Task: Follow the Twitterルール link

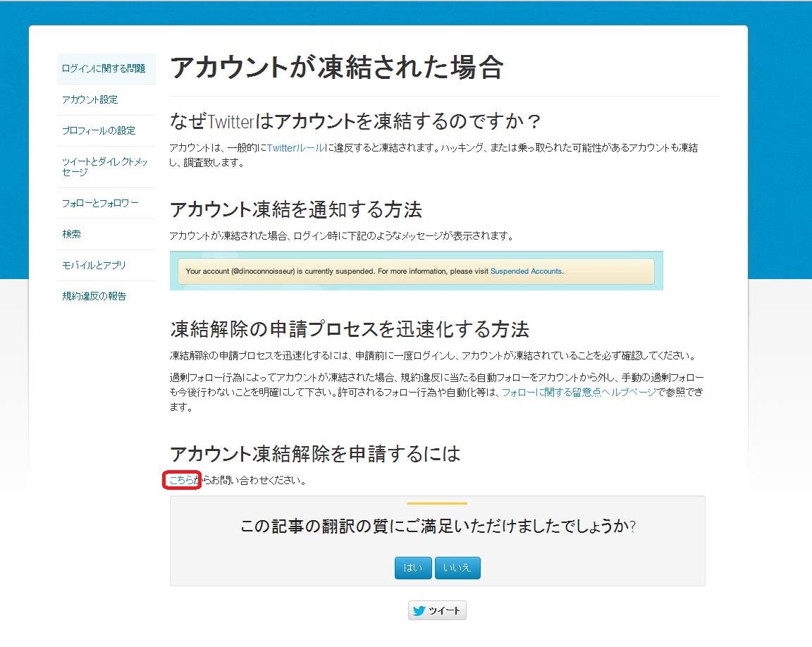Action: [x=296, y=148]
